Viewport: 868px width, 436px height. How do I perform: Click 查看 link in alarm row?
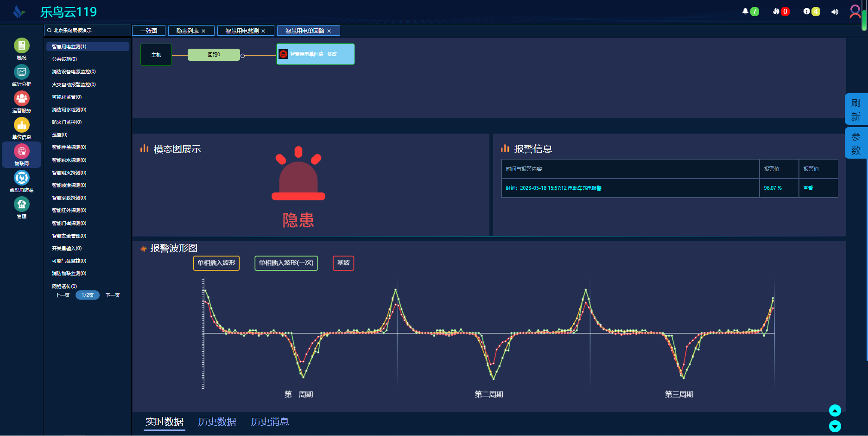pyautogui.click(x=808, y=188)
